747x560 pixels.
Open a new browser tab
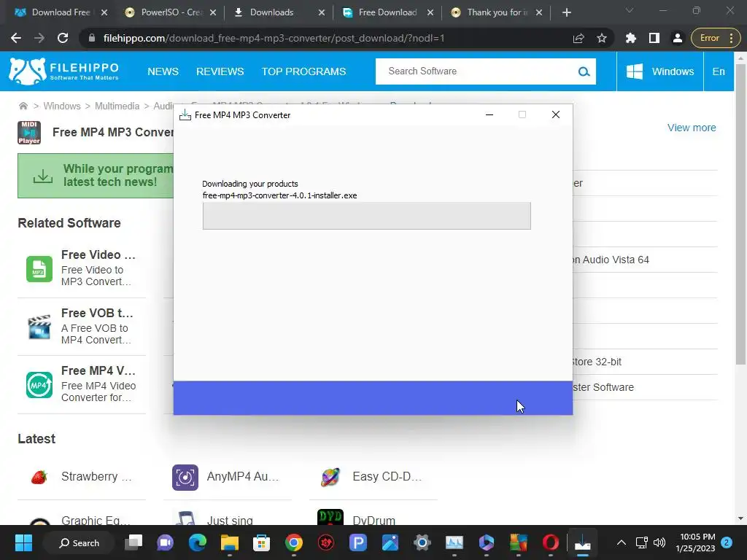click(566, 12)
